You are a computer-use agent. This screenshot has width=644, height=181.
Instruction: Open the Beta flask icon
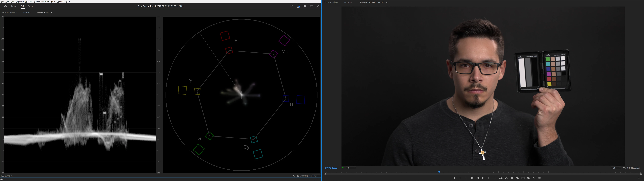point(298,6)
